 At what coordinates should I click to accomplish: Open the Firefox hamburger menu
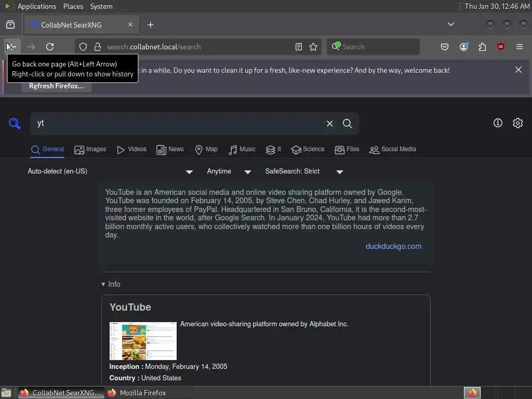tap(520, 47)
